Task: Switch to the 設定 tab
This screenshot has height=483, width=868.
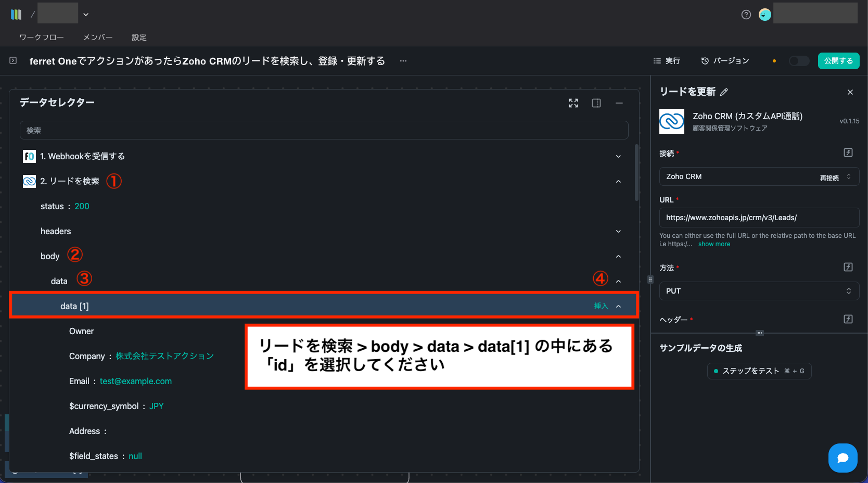Action: tap(139, 37)
